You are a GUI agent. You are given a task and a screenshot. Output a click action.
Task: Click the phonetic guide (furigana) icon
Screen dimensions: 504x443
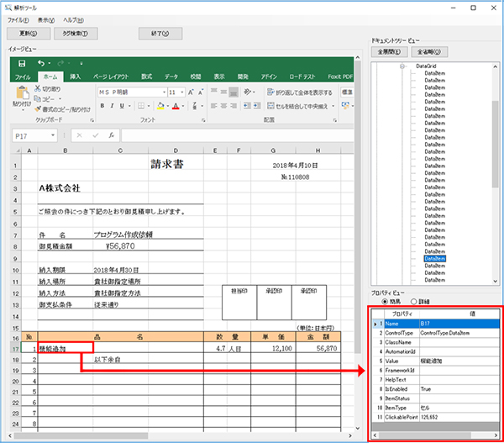click(195, 106)
